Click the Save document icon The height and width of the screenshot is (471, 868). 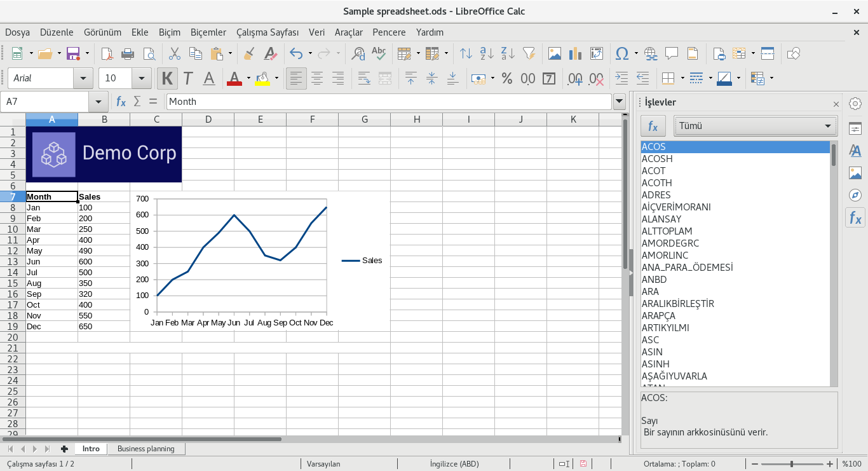tap(72, 53)
